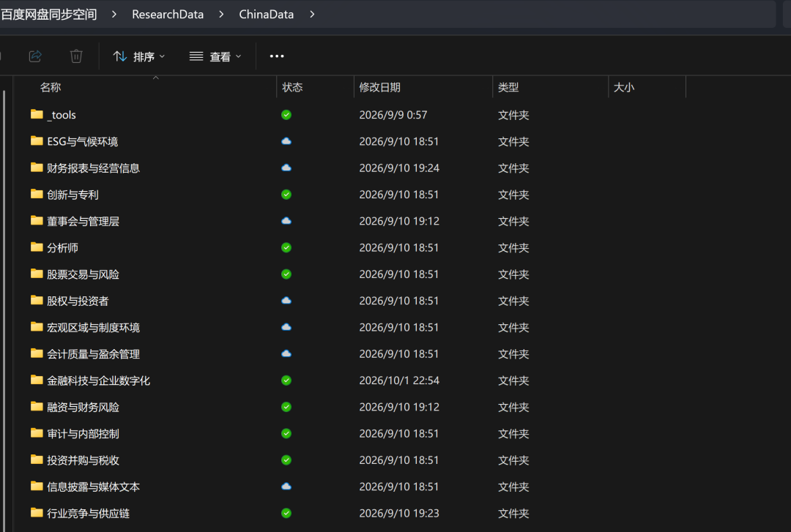Viewport: 791px width, 532px height.
Task: Expand chevron after ResearchData breadcrumb
Action: [x=221, y=14]
